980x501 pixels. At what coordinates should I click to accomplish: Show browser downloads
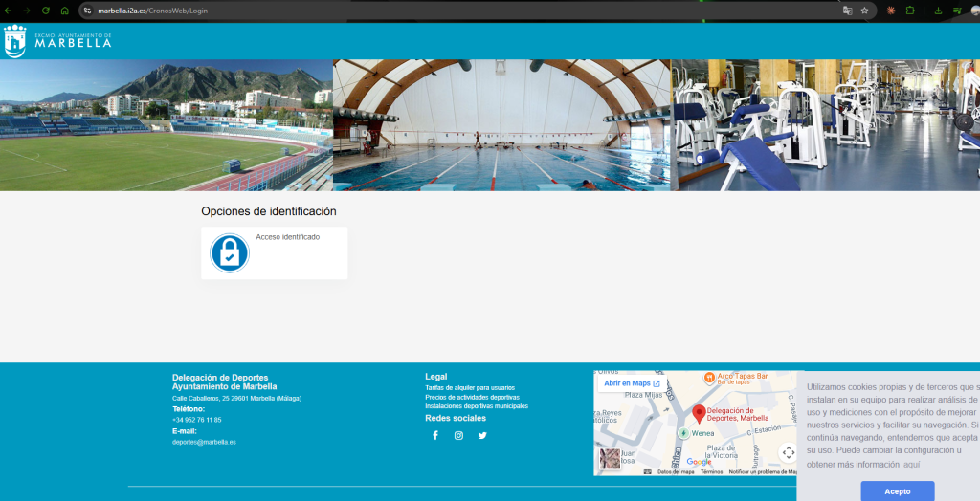938,11
